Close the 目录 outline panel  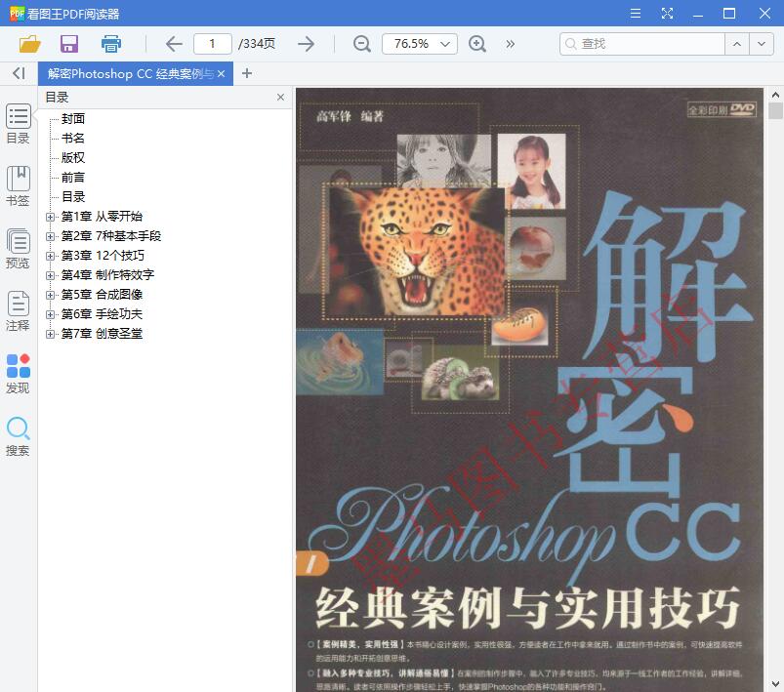(280, 97)
